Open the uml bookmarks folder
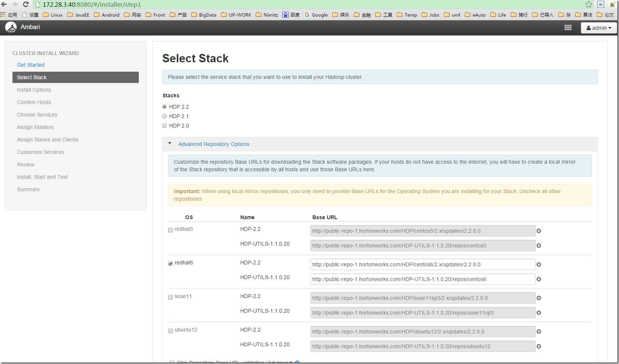This screenshot has height=364, width=619. (452, 15)
